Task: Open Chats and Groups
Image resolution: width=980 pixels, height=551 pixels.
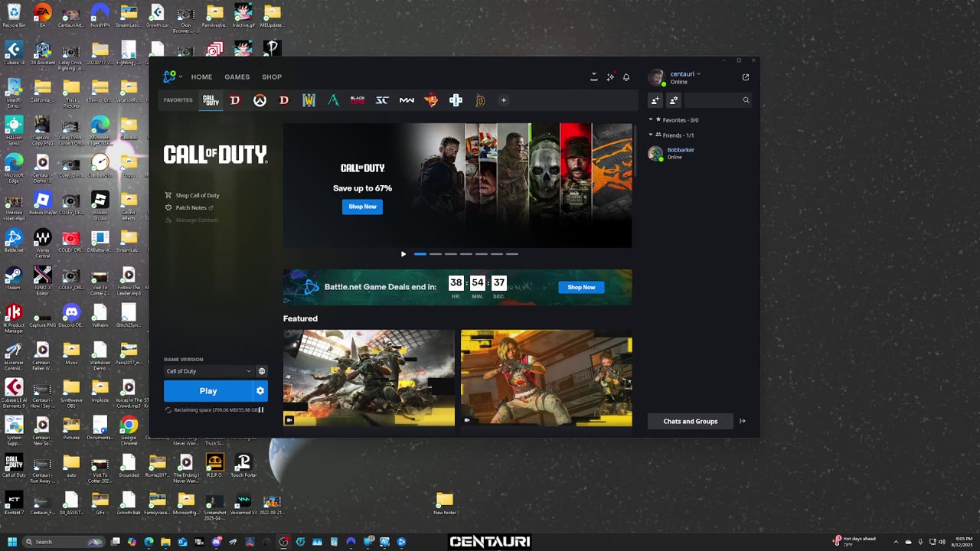Action: (691, 422)
